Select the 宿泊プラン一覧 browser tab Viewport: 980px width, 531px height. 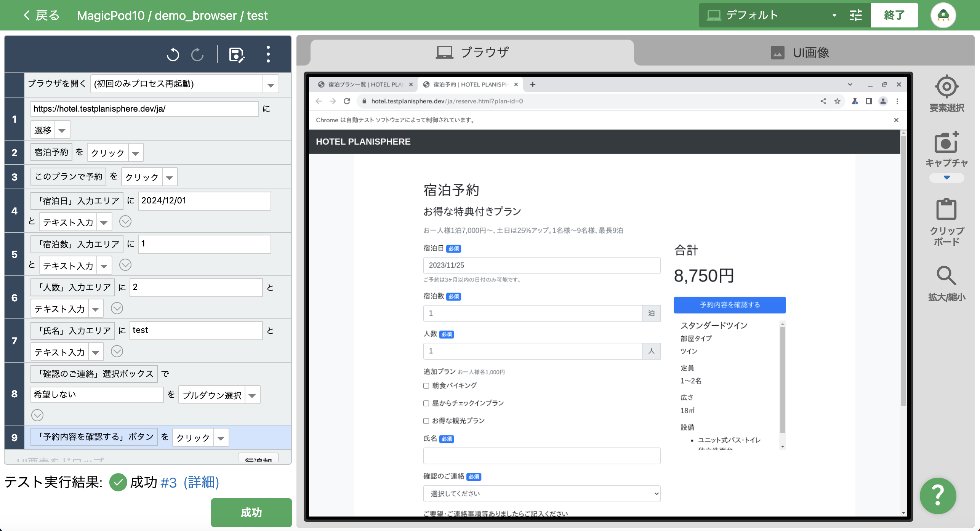(x=365, y=84)
